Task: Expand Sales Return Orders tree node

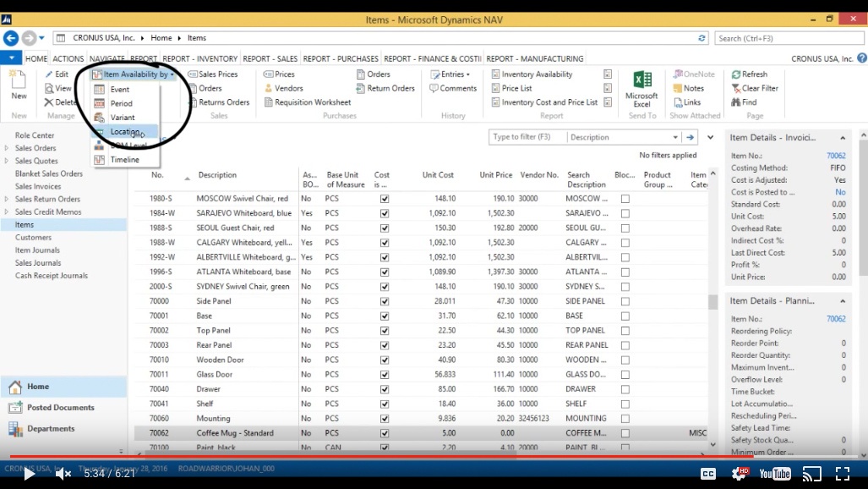Action: tap(7, 199)
